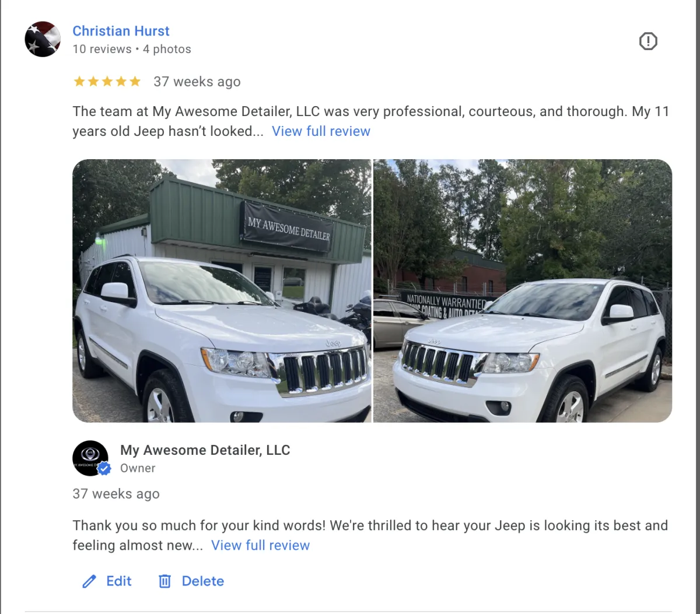This screenshot has height=614, width=700.
Task: Click the pencil icon beside Edit
Action: (x=89, y=581)
